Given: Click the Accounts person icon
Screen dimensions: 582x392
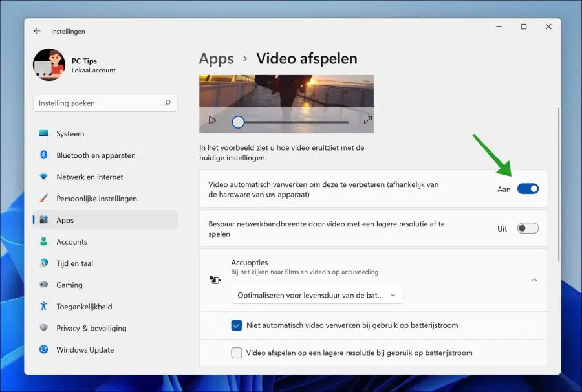Looking at the screenshot, I should click(x=44, y=241).
